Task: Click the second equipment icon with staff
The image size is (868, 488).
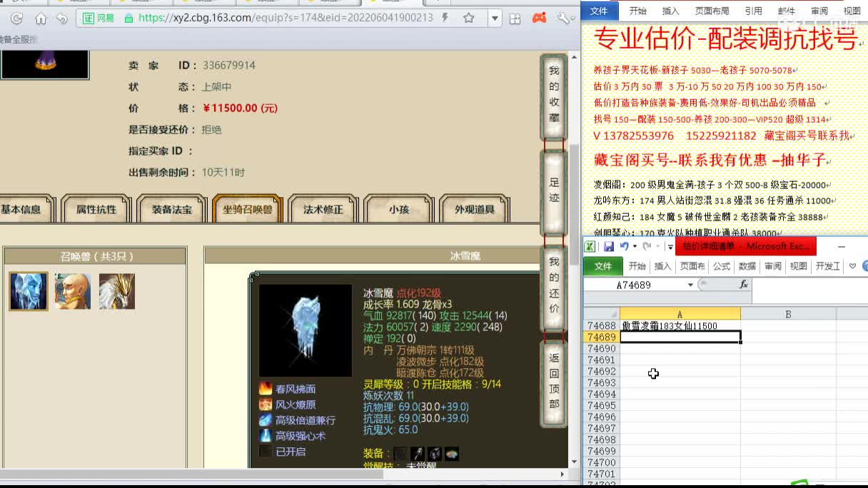Action: click(418, 454)
